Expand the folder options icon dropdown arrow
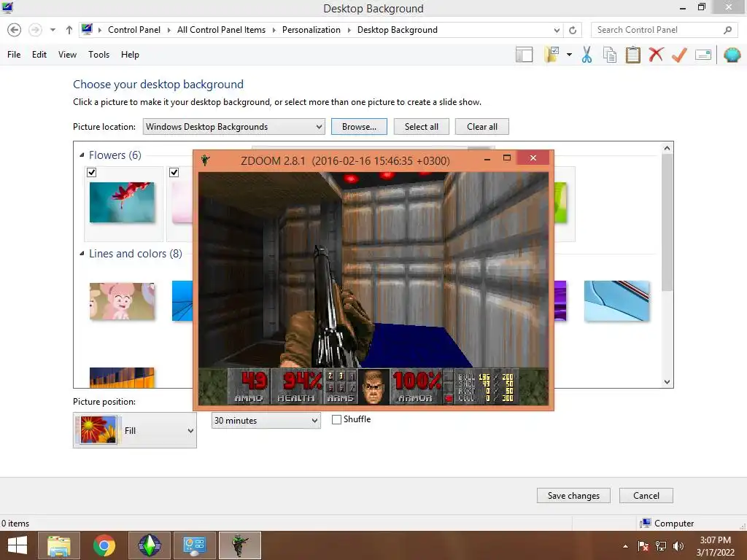747x560 pixels. tap(569, 54)
